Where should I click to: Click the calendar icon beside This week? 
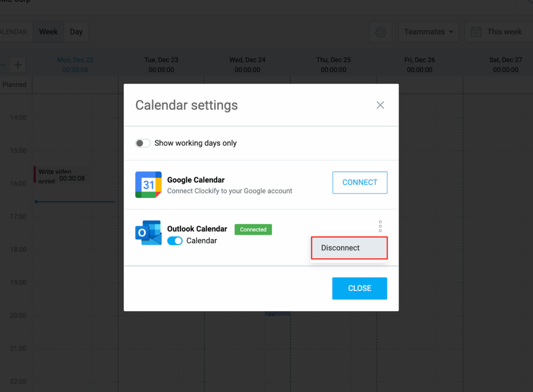(x=476, y=32)
